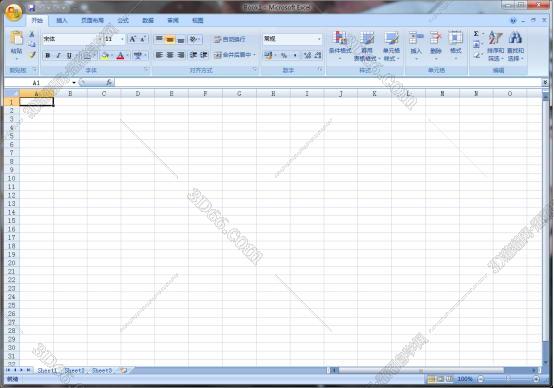Toggle the 自动换行 wrap text option

230,39
